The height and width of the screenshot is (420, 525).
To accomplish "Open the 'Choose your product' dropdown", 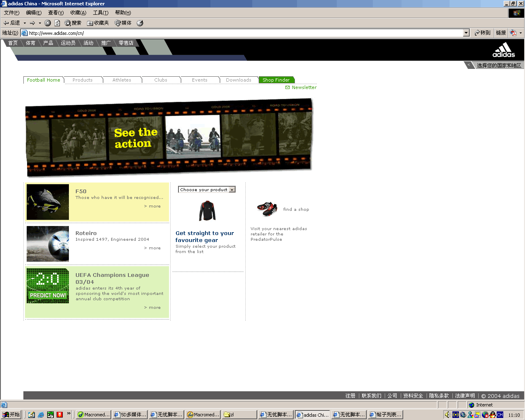I will click(207, 189).
